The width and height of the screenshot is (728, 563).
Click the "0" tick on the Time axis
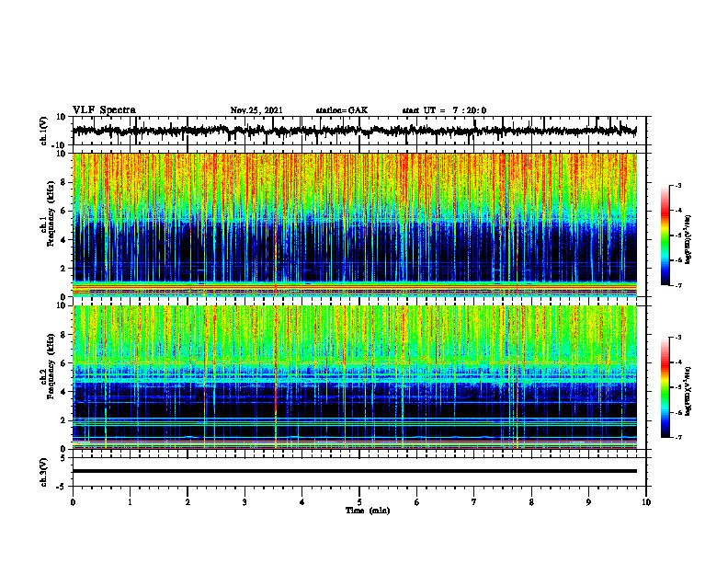[x=73, y=502]
